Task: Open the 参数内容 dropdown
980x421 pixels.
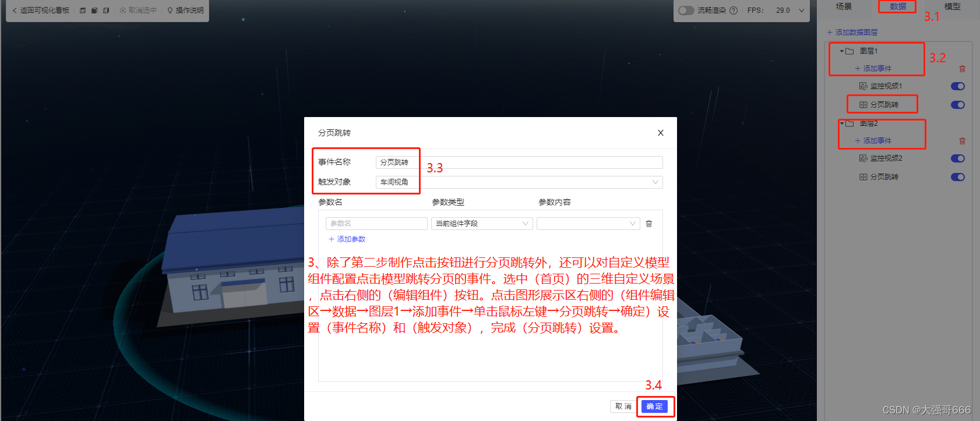Action: click(x=588, y=224)
